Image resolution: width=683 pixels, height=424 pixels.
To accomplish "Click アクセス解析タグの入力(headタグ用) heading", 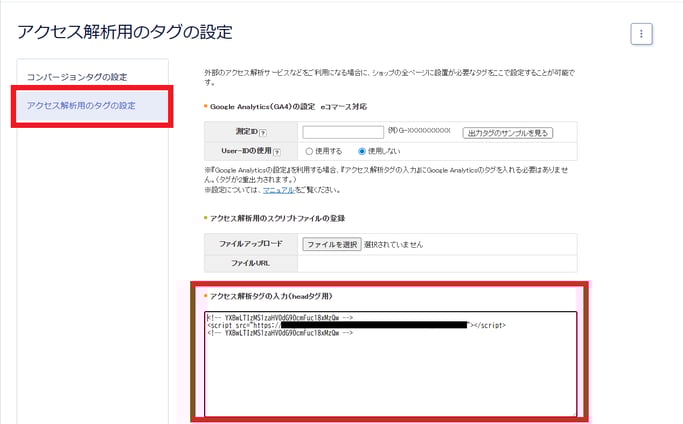I will point(271,296).
